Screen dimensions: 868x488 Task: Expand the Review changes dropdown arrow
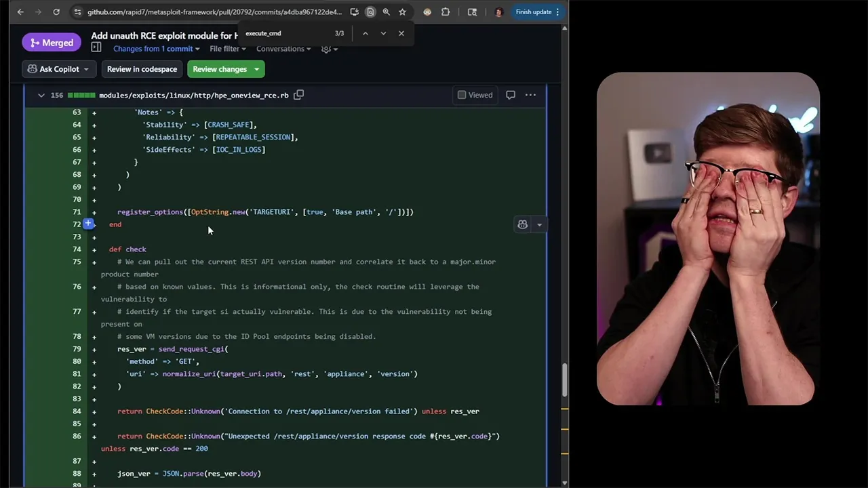click(256, 69)
